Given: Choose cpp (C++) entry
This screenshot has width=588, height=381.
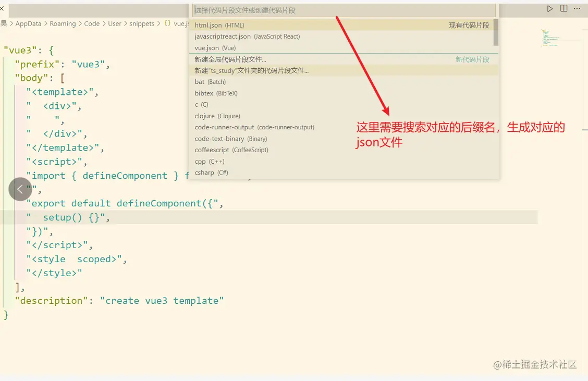Looking at the screenshot, I should click(x=344, y=162).
